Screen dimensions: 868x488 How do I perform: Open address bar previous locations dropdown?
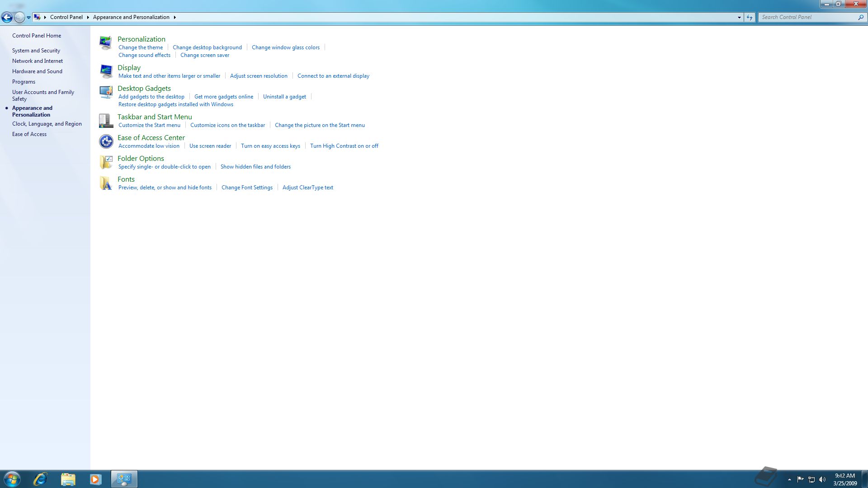(x=739, y=17)
